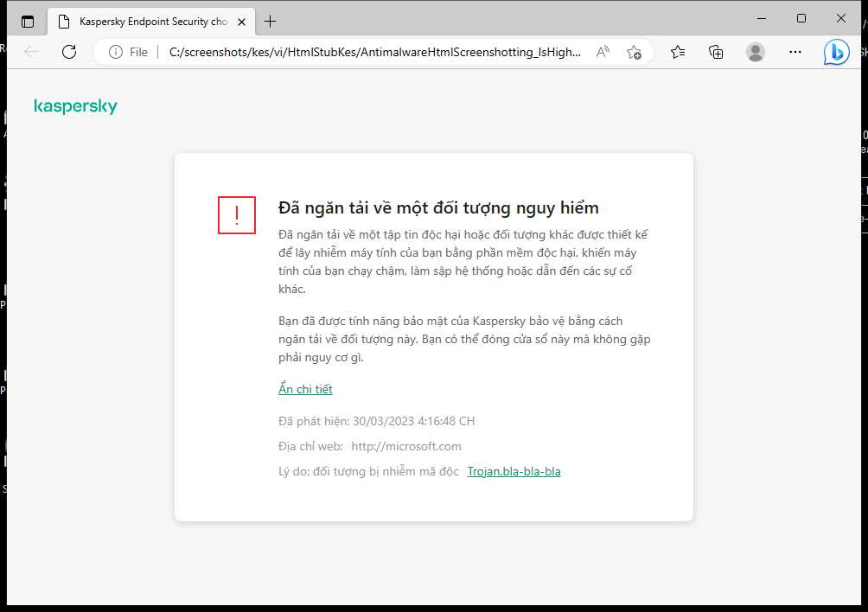Click the red exclamation warning icon
868x612 pixels.
tap(236, 215)
